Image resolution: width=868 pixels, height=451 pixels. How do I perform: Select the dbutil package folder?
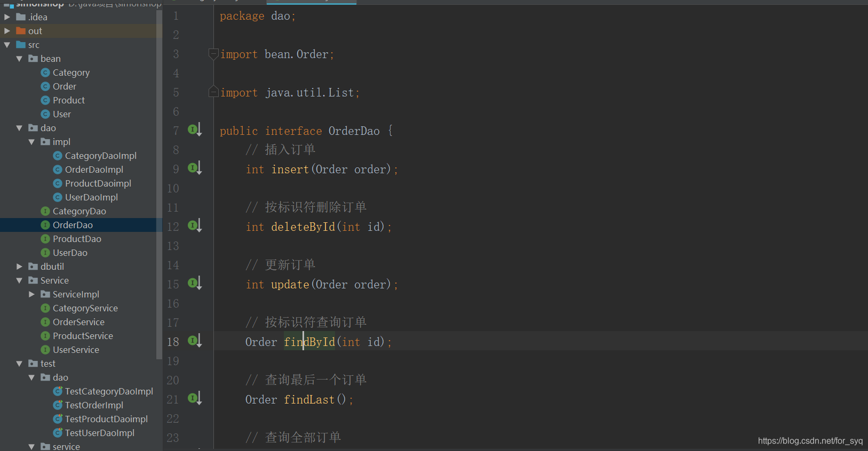52,267
